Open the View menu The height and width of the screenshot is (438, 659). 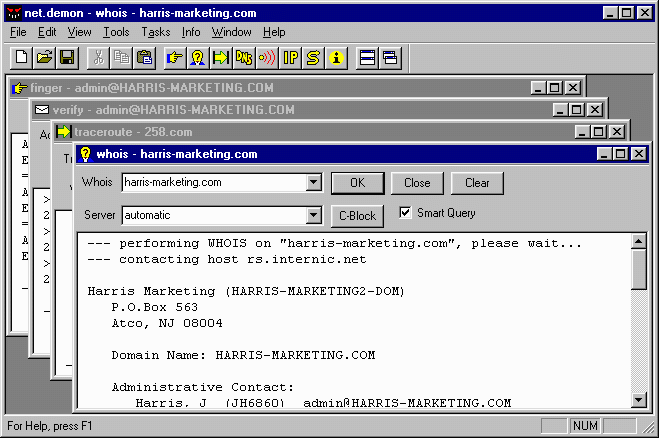(x=79, y=32)
